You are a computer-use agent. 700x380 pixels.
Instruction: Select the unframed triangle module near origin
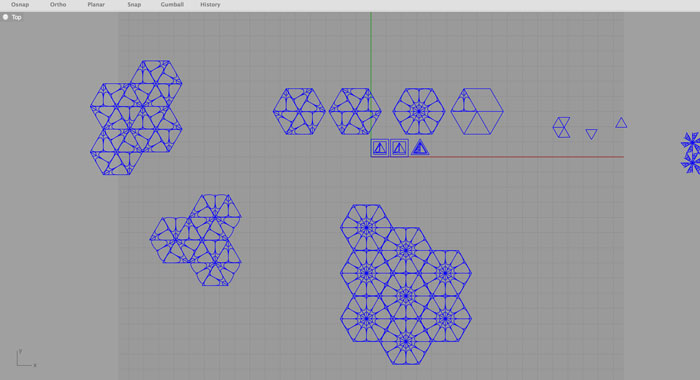pos(420,148)
